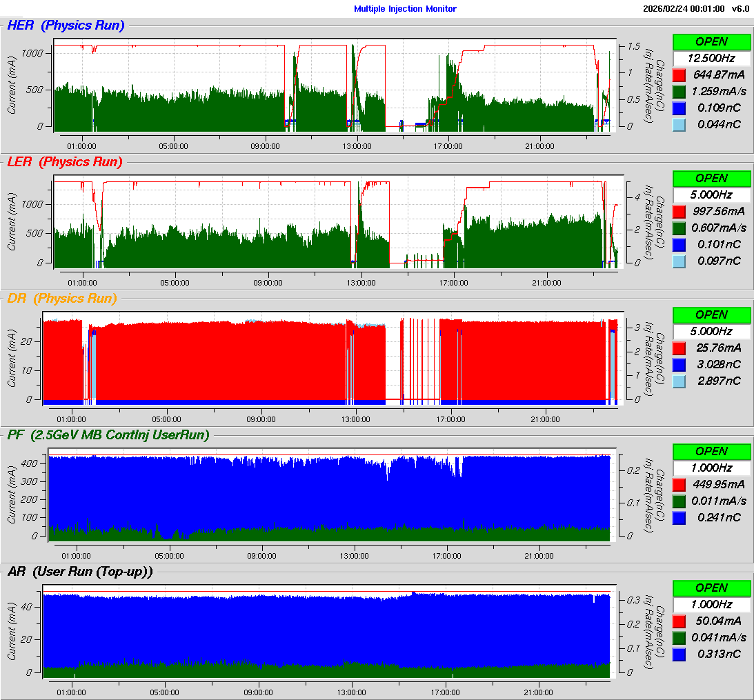Click the blue swatch beside 0.313nC

click(x=679, y=654)
